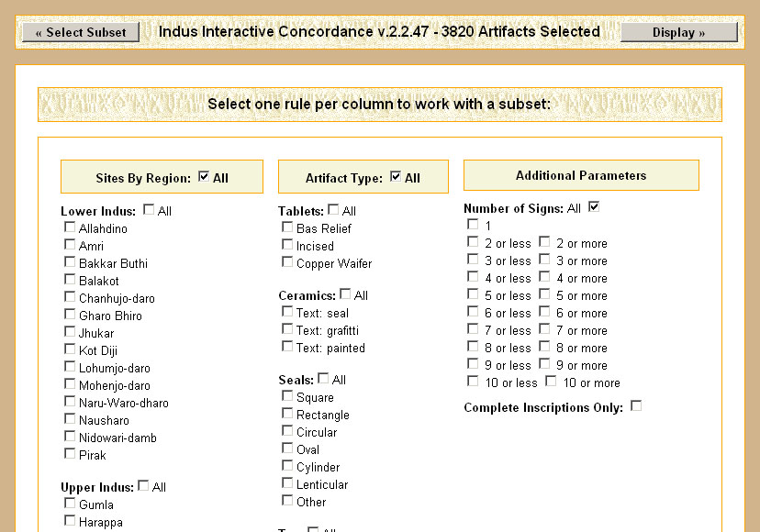Enable the 5 or more checkbox
Image resolution: width=760 pixels, height=532 pixels.
(x=544, y=294)
